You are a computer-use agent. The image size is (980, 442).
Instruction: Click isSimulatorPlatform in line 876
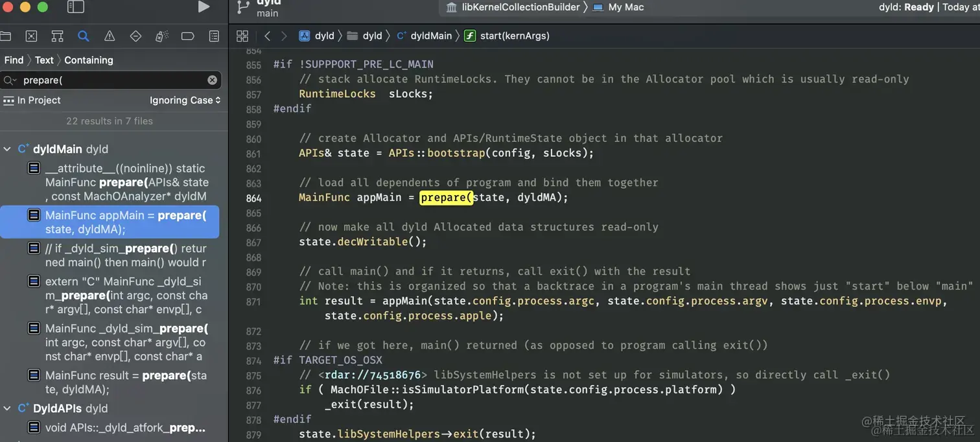pos(461,390)
